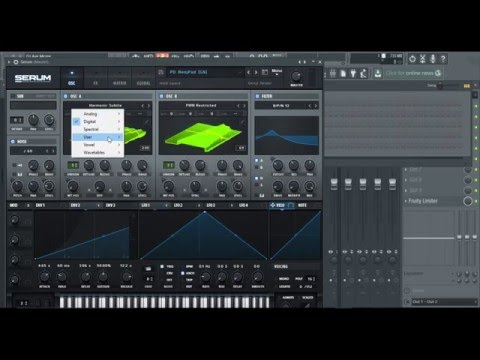Open the Harmonic Subtle wavetable dropdown
This screenshot has height=360, width=480.
(x=104, y=106)
